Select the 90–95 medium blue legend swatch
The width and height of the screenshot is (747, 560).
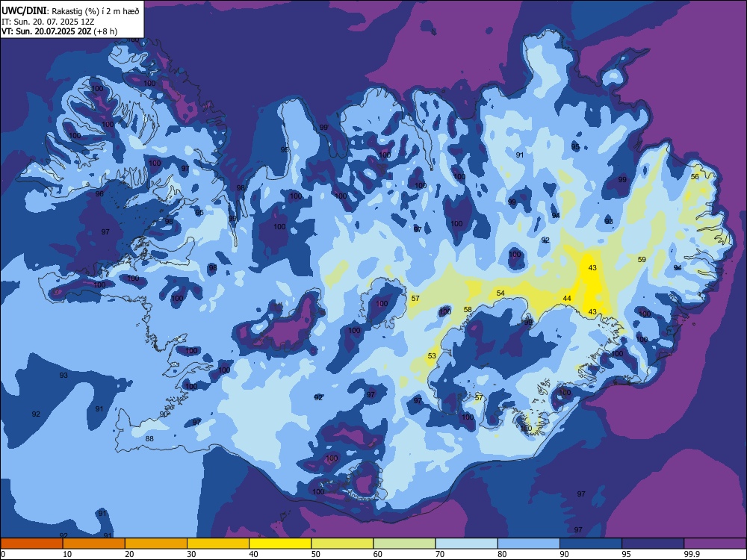591,544
